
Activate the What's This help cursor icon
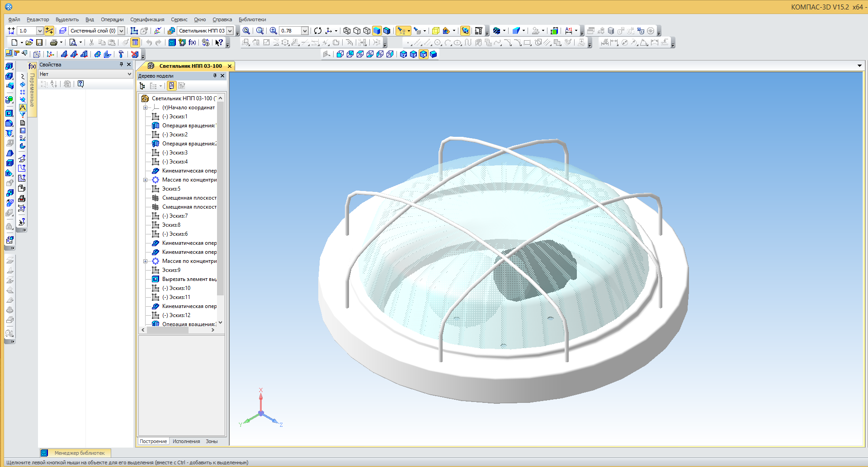[219, 42]
